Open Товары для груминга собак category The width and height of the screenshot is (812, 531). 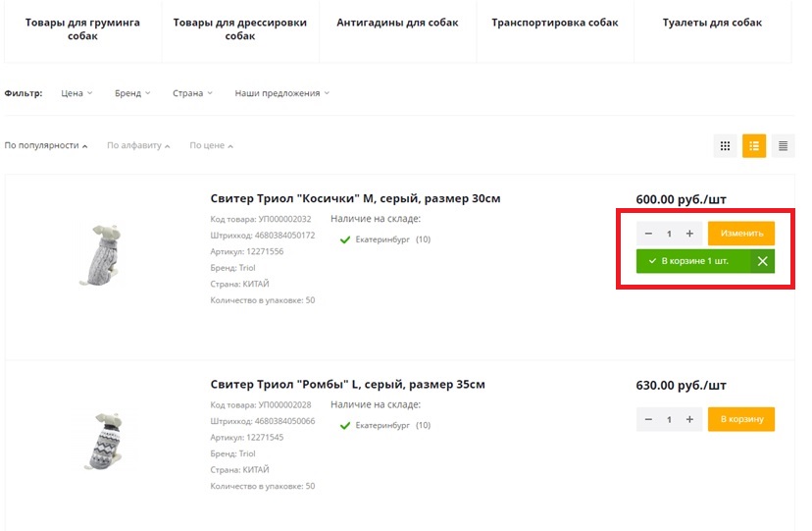pyautogui.click(x=82, y=29)
